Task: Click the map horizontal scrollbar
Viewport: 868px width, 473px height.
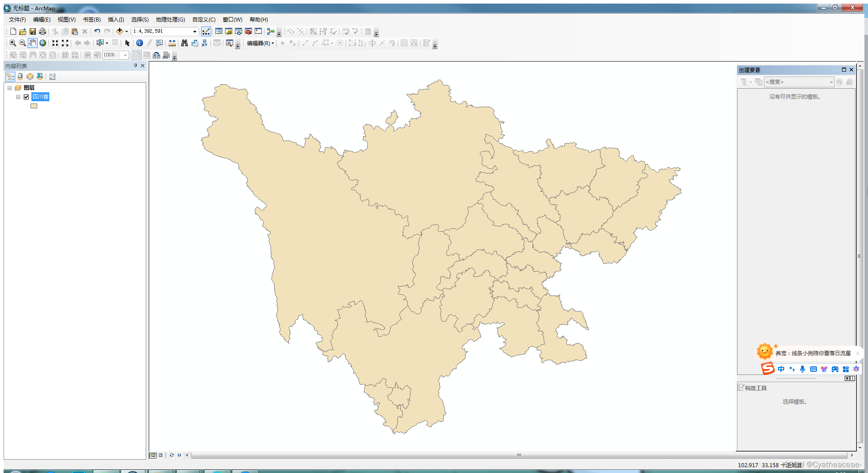Action: pos(519,455)
